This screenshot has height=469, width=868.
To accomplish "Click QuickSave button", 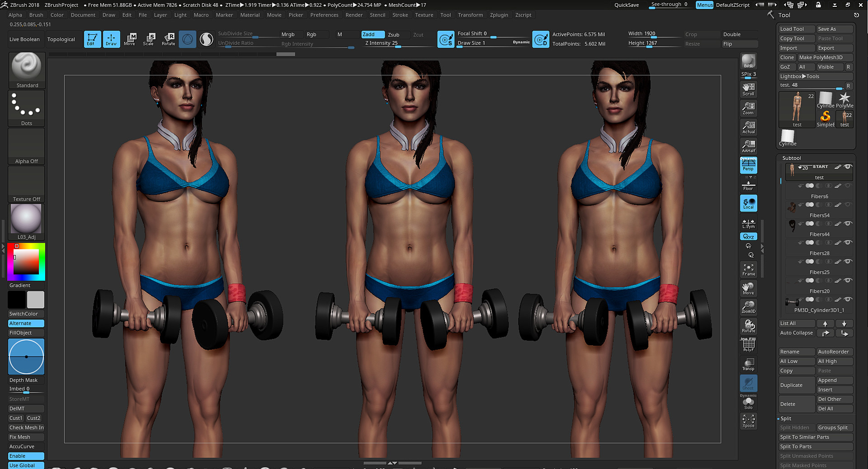I will click(x=627, y=5).
